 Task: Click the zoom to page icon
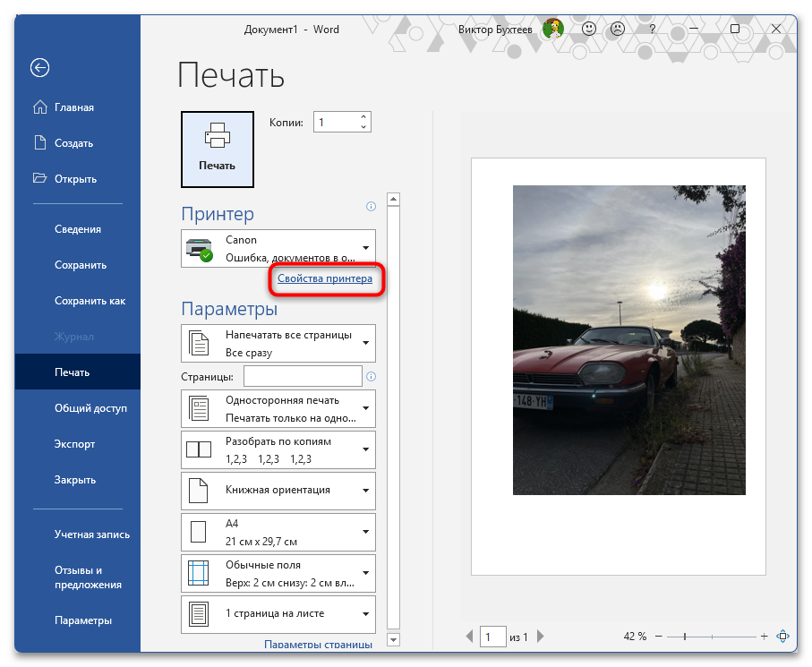coord(783,637)
